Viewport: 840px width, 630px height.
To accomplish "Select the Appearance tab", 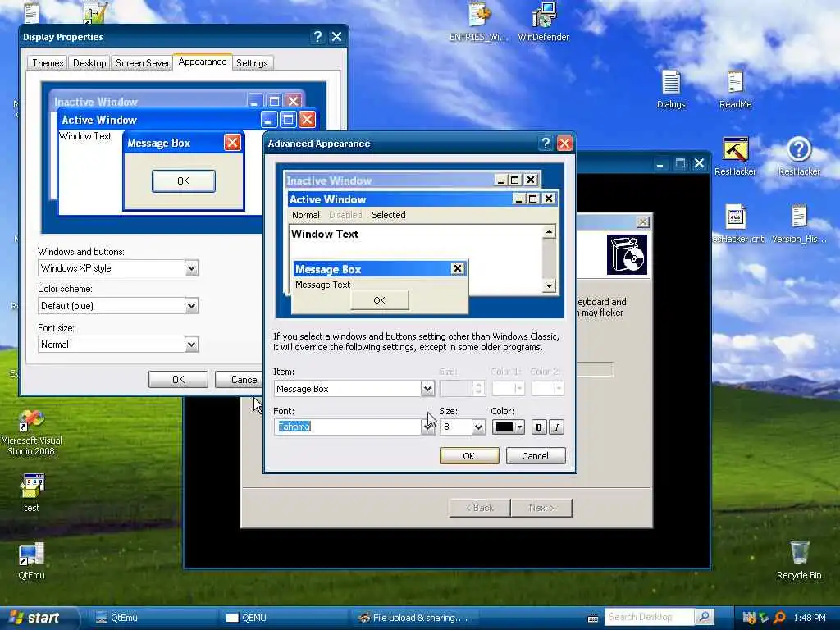I will (203, 62).
